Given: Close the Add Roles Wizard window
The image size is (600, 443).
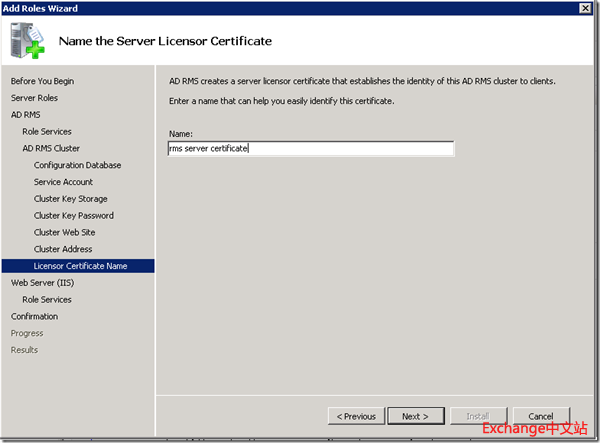Looking at the screenshot, I should (584, 8).
